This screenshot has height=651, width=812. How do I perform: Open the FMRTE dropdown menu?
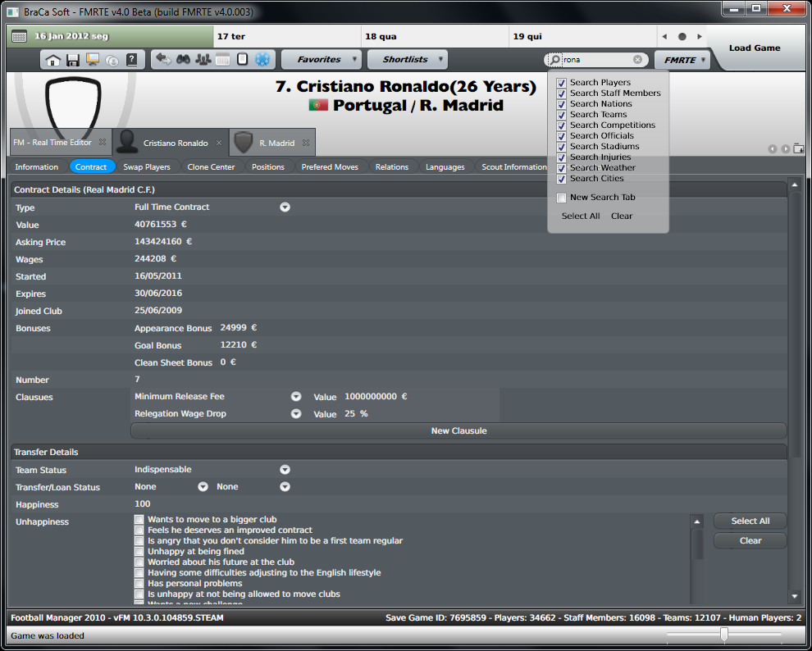682,60
